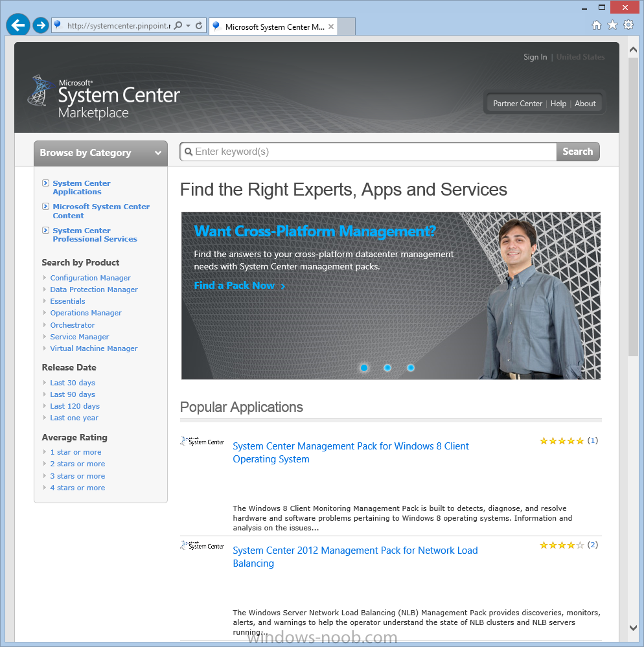Viewport: 644px width, 647px height.
Task: Expand System Center Applications category arrow
Action: [45, 183]
